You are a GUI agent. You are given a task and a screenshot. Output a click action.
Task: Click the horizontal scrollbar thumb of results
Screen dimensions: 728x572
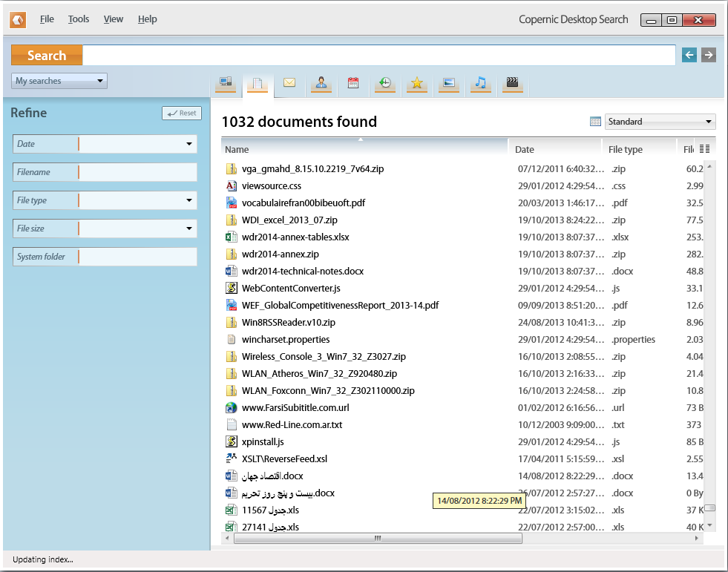378,538
